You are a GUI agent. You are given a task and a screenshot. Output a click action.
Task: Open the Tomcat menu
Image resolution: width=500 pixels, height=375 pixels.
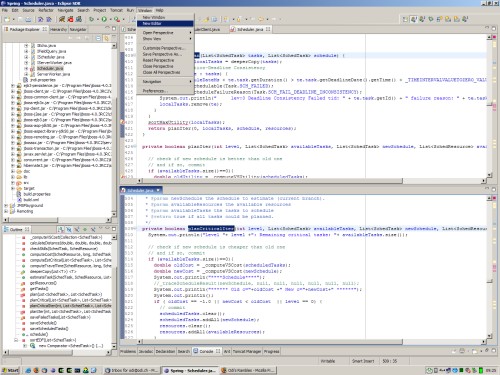(116, 10)
